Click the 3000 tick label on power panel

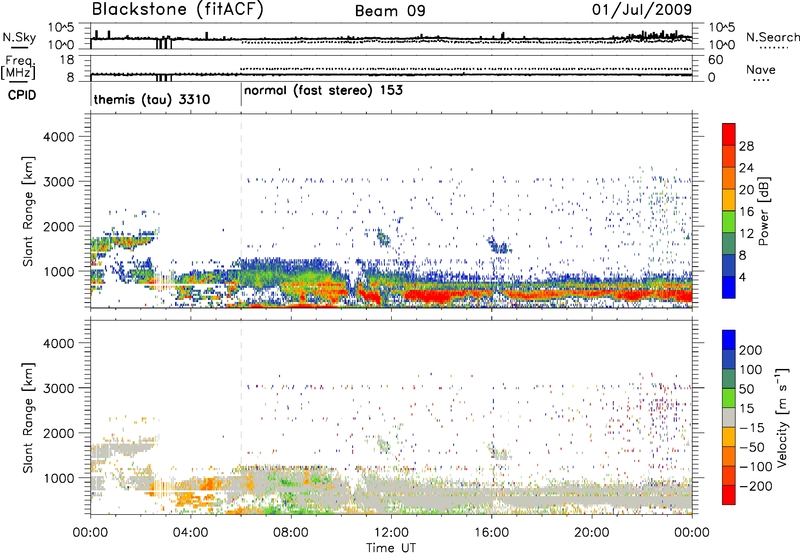coord(59,182)
